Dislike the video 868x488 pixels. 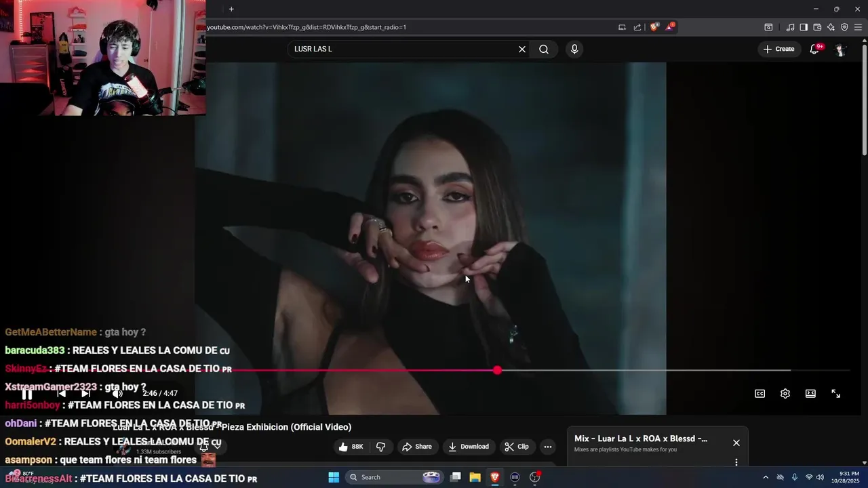pos(381,447)
